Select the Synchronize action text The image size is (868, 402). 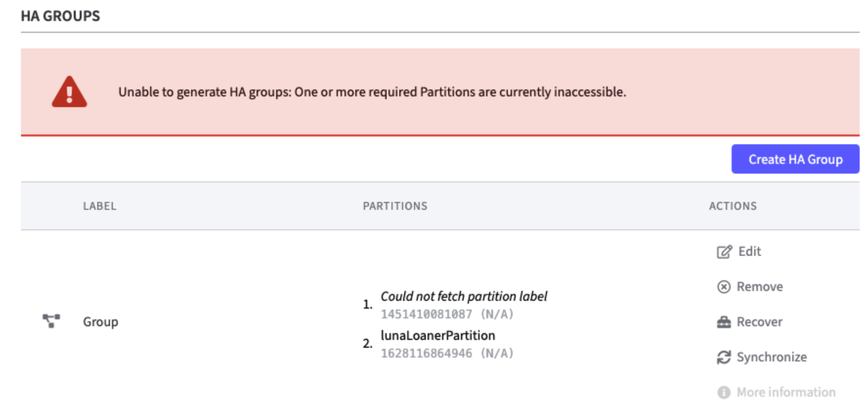click(x=772, y=357)
